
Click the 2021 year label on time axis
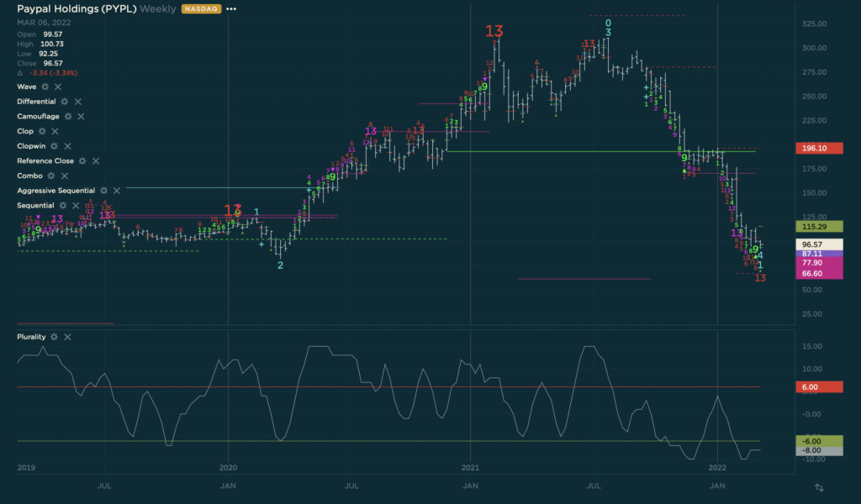point(470,468)
